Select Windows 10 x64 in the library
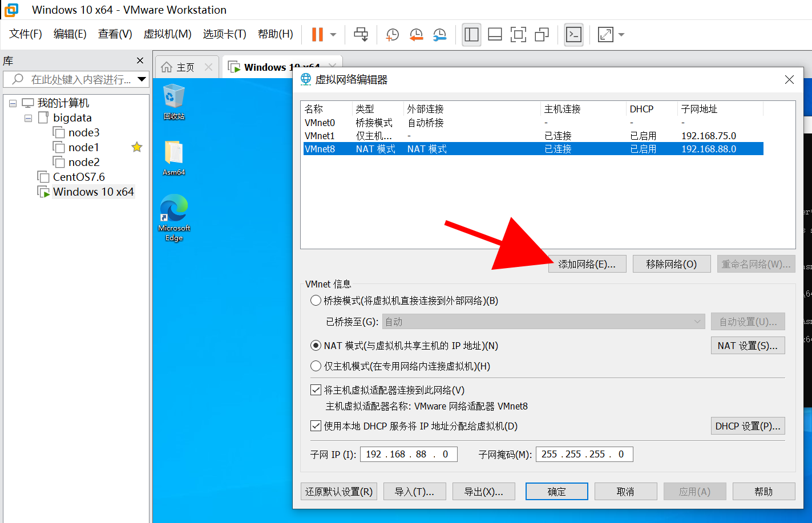Screen dimensions: 812x523 click(93, 192)
